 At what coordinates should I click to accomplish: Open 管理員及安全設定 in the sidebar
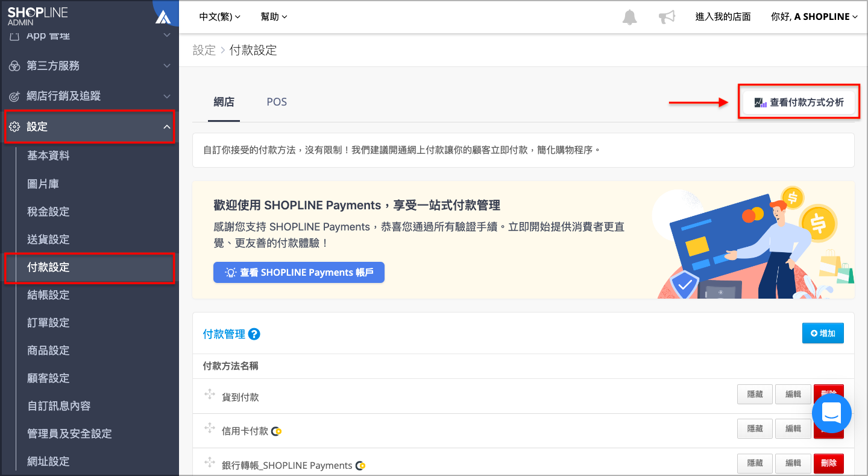69,434
